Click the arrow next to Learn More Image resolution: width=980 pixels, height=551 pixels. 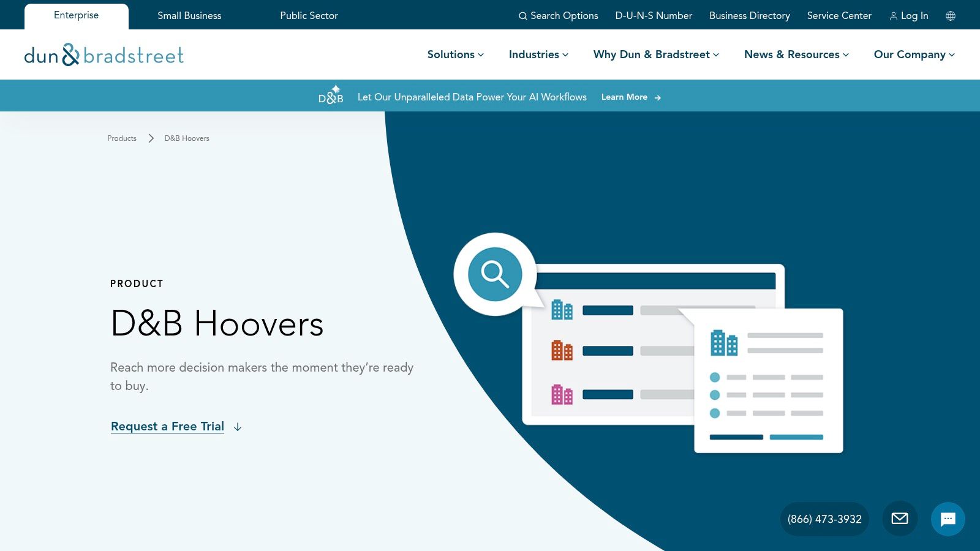point(658,97)
